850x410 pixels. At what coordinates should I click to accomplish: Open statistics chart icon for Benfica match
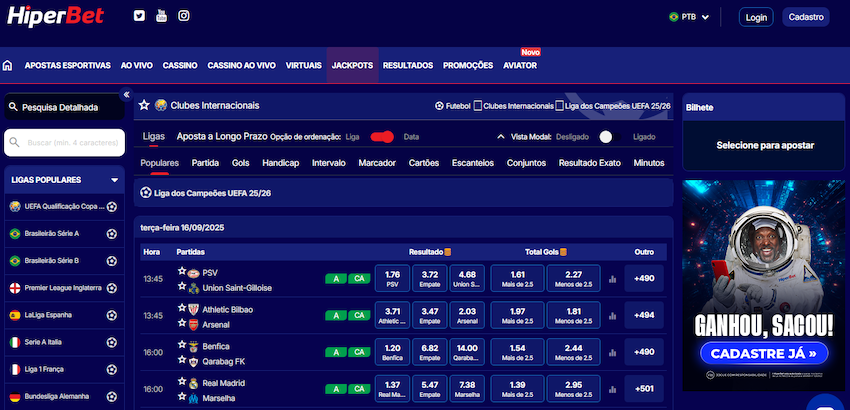pyautogui.click(x=613, y=353)
